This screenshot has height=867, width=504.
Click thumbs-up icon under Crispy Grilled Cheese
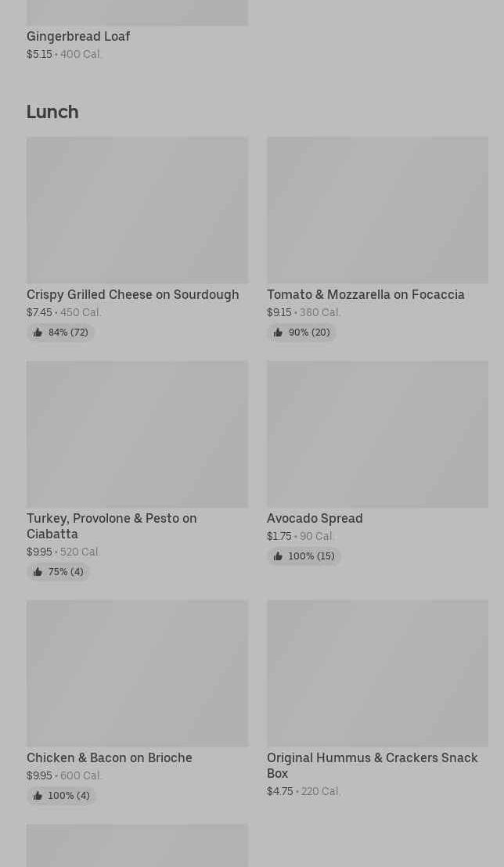(x=38, y=333)
